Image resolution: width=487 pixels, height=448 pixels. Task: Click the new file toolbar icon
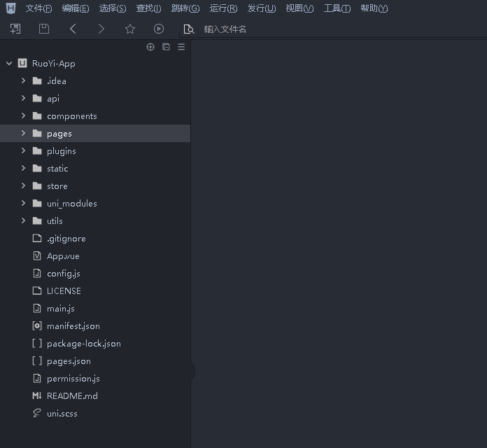pyautogui.click(x=15, y=29)
